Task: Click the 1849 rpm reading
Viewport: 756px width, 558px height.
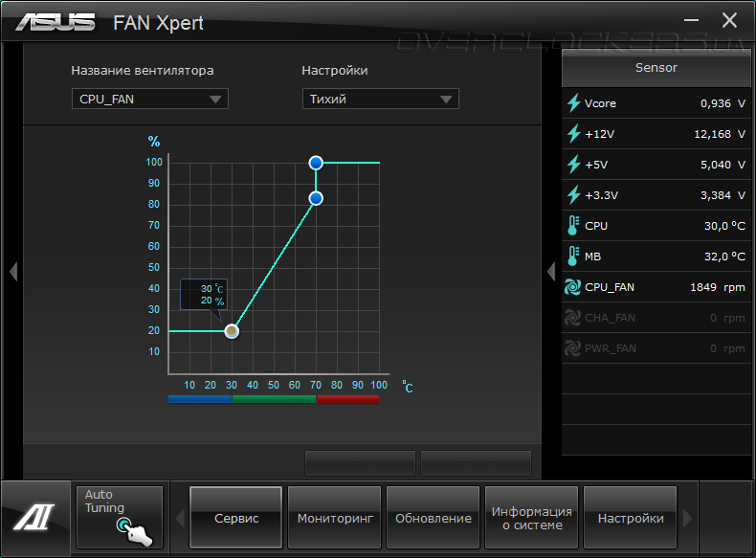Action: coord(718,287)
